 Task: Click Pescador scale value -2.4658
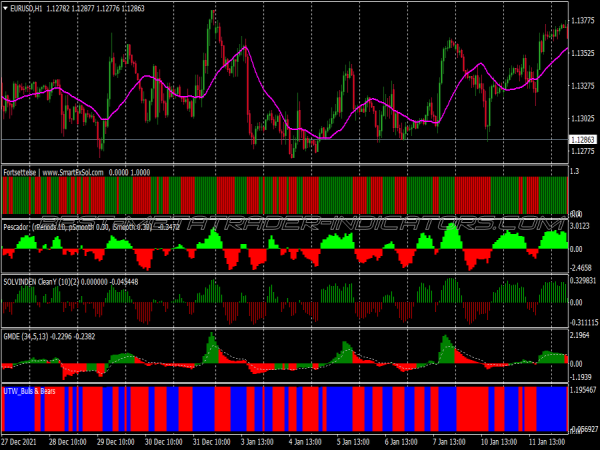coord(581,267)
